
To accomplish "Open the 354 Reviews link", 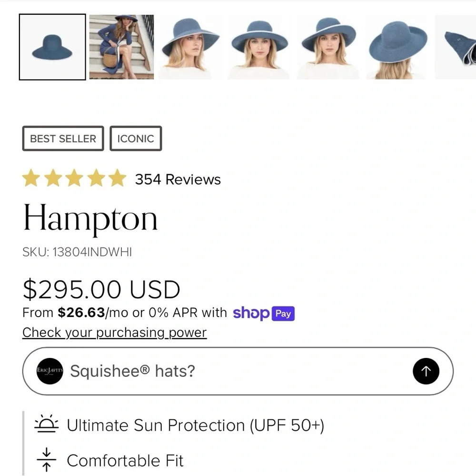I will pyautogui.click(x=178, y=179).
